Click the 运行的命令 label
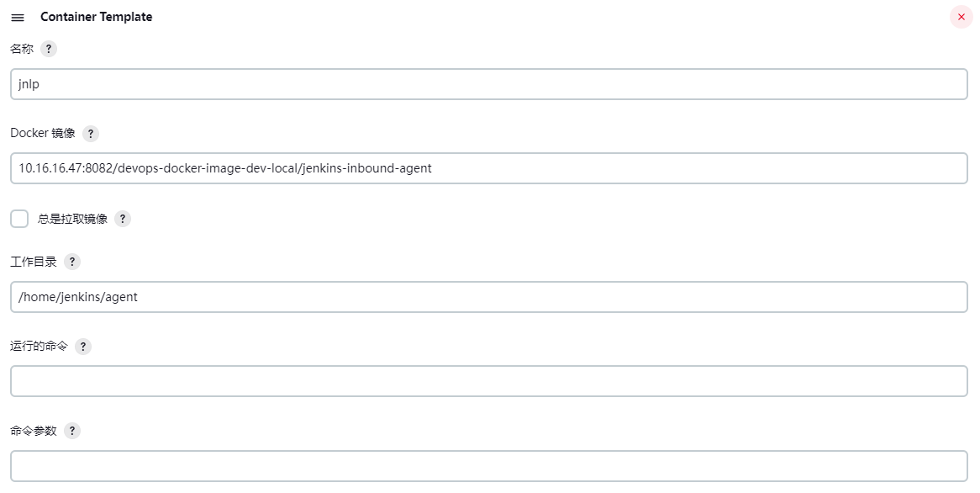This screenshot has width=980, height=493. (x=39, y=346)
